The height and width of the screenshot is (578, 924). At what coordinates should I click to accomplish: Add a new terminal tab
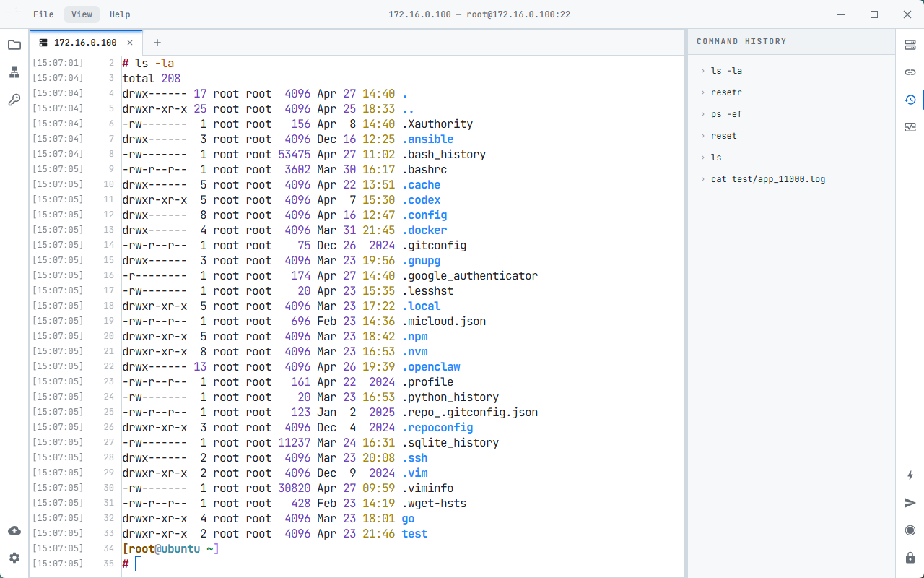pos(157,43)
